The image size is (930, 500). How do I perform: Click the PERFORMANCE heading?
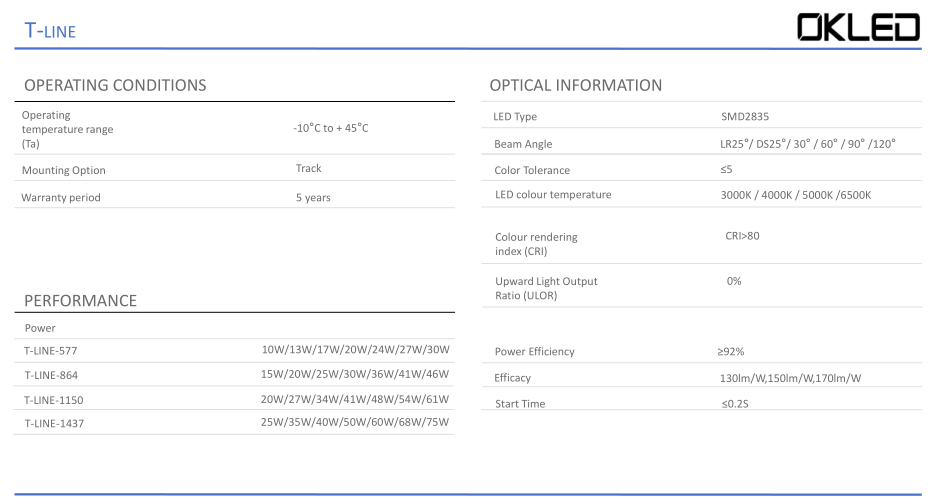(81, 301)
